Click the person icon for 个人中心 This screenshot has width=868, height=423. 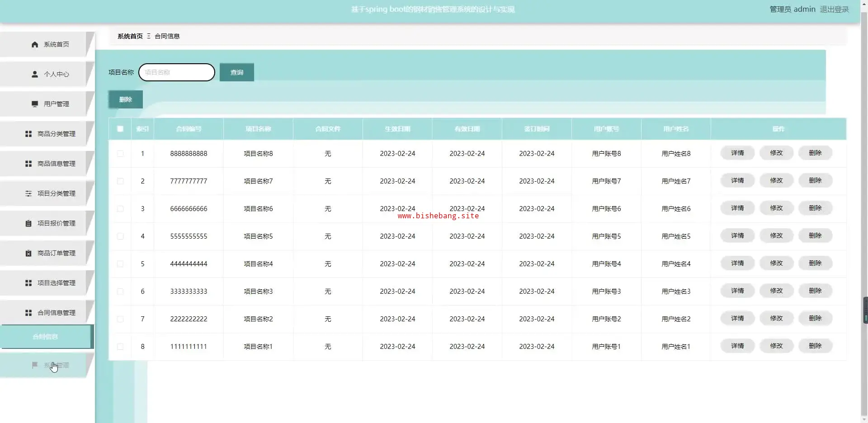click(x=35, y=74)
